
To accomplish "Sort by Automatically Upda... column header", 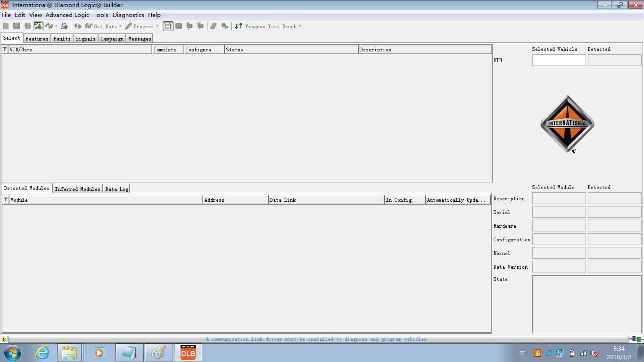I will (x=458, y=200).
